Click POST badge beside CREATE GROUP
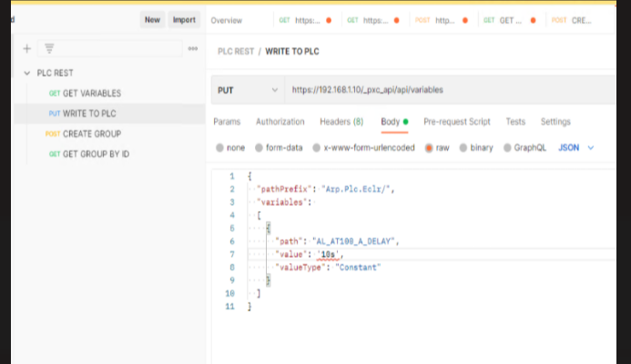This screenshot has width=631, height=364. pos(52,134)
